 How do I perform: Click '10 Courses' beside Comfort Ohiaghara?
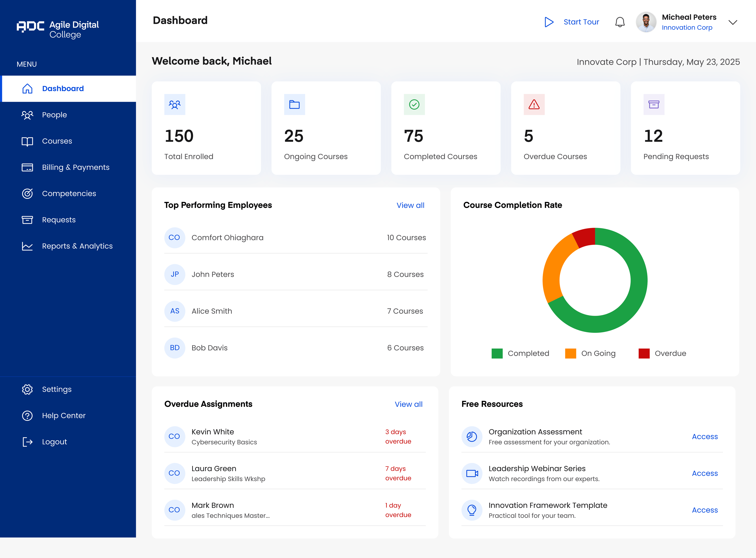(x=406, y=238)
